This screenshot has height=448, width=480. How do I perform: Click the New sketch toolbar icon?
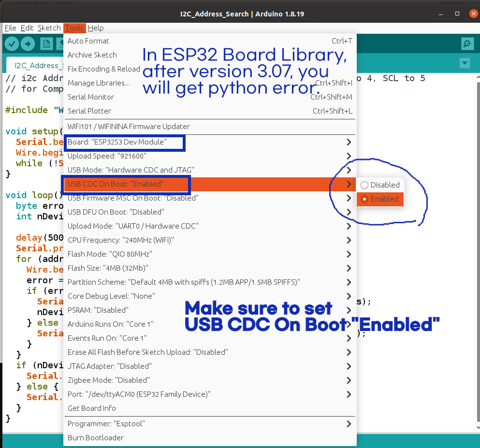coord(46,44)
